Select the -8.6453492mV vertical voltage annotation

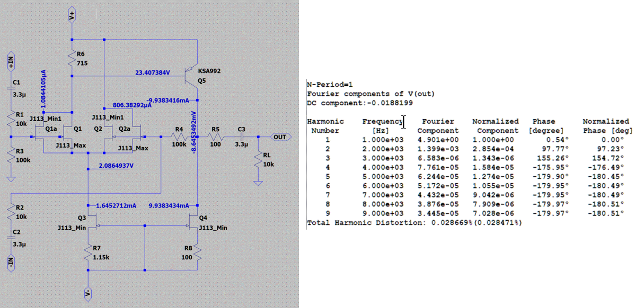(x=194, y=132)
